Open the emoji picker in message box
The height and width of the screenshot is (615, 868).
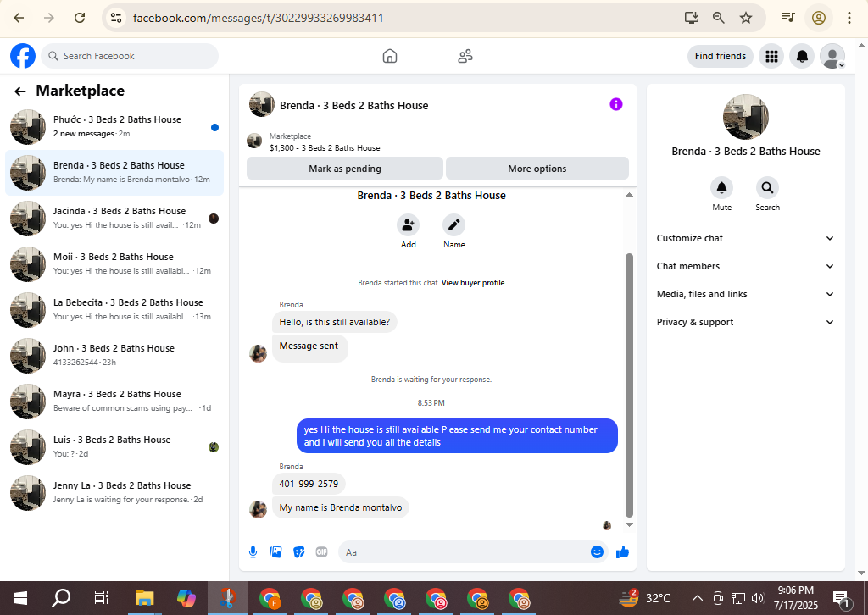597,552
